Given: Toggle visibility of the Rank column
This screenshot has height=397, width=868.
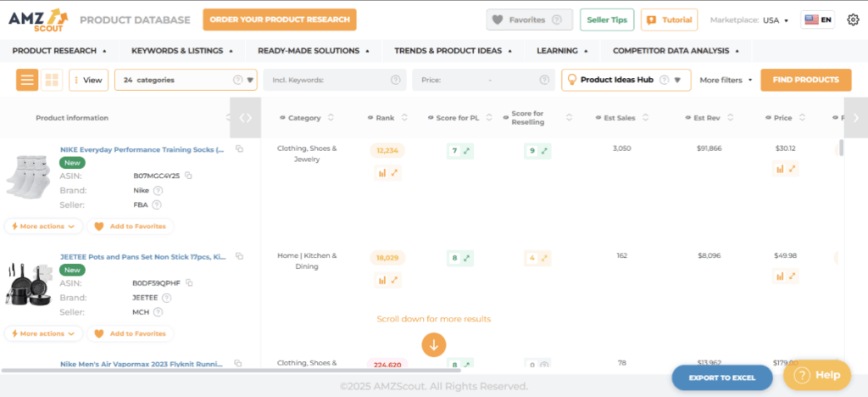Looking at the screenshot, I should (x=370, y=118).
